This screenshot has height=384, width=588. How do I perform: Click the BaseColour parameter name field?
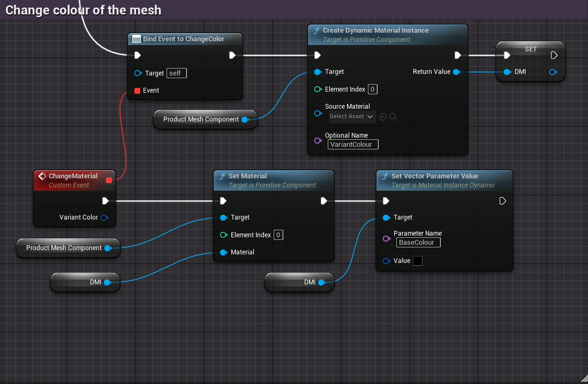point(418,243)
